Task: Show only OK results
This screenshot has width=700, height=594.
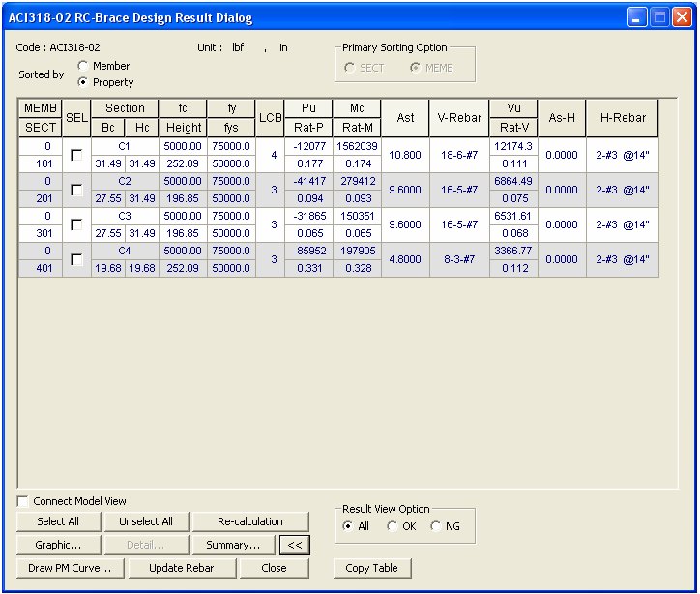Action: [392, 526]
